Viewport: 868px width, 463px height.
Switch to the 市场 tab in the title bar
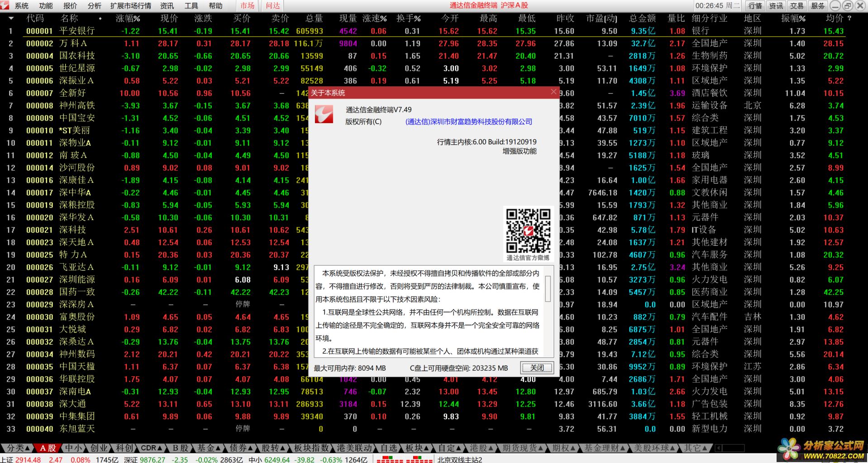tap(247, 6)
